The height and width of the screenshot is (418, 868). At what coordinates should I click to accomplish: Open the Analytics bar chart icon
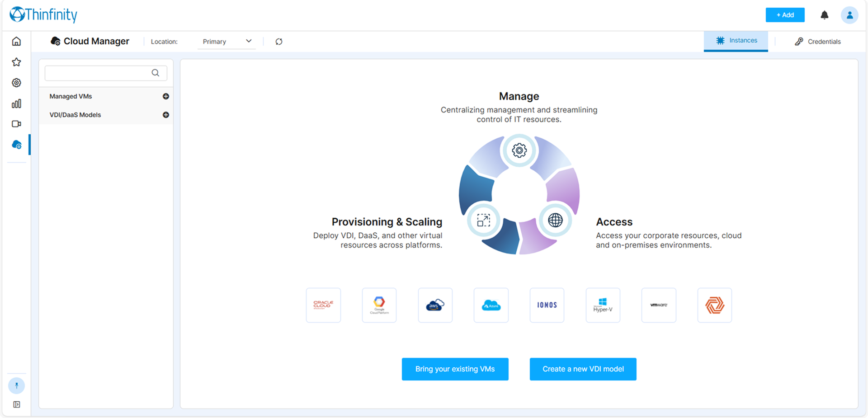16,103
